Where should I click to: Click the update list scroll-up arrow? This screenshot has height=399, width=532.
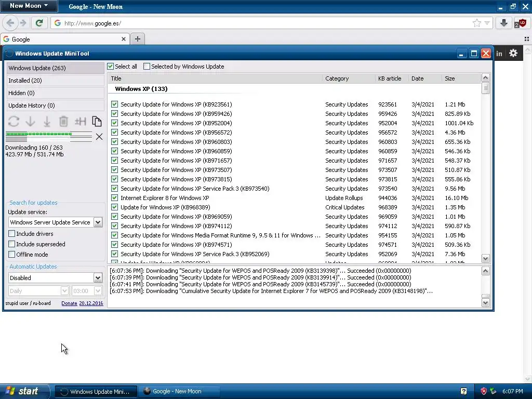click(x=486, y=78)
